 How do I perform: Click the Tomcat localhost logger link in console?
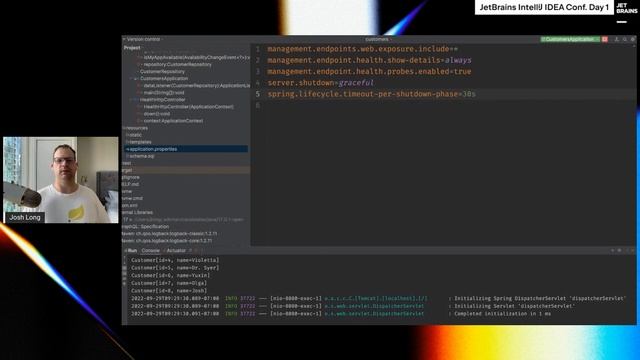coord(376,298)
